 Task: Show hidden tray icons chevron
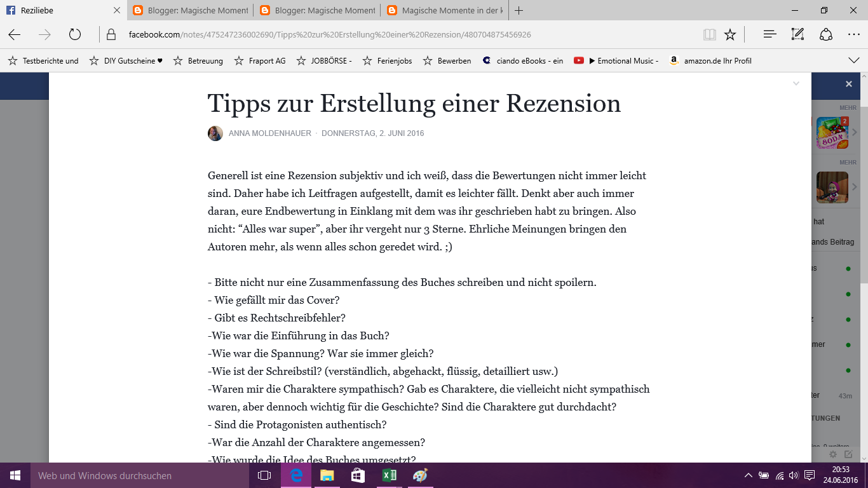pos(749,475)
